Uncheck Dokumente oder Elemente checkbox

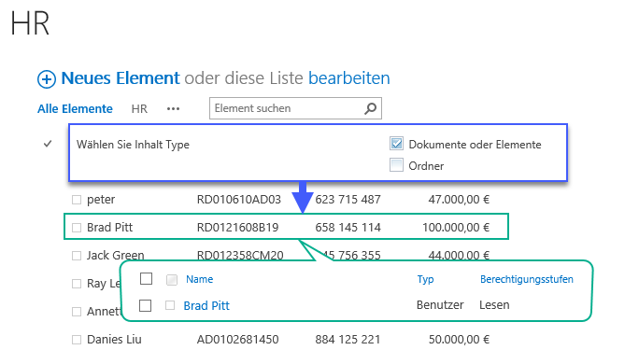[396, 144]
